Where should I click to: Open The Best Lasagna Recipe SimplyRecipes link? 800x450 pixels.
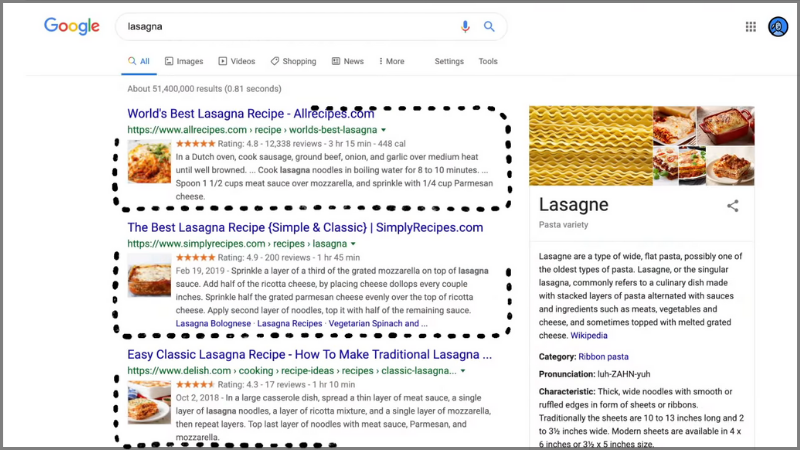click(305, 228)
